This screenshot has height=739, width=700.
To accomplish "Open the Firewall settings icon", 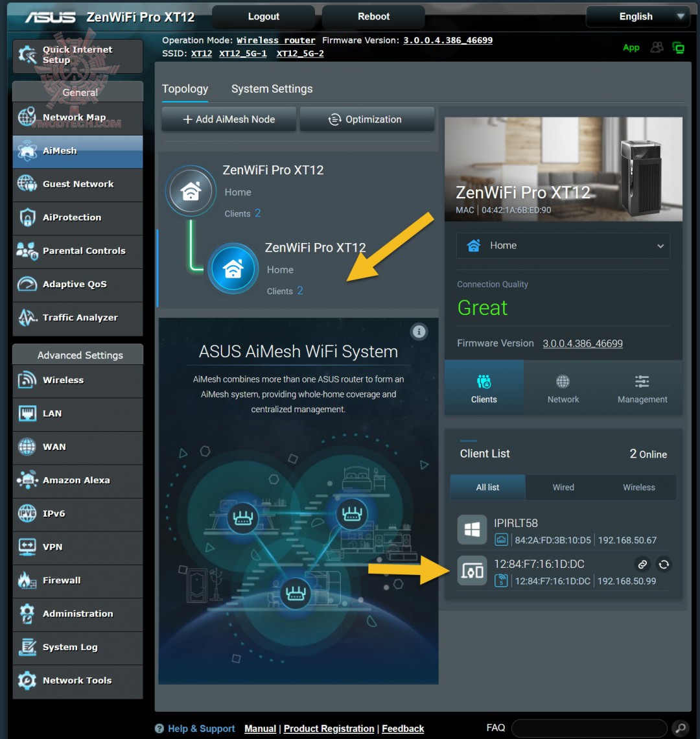I will point(26,580).
